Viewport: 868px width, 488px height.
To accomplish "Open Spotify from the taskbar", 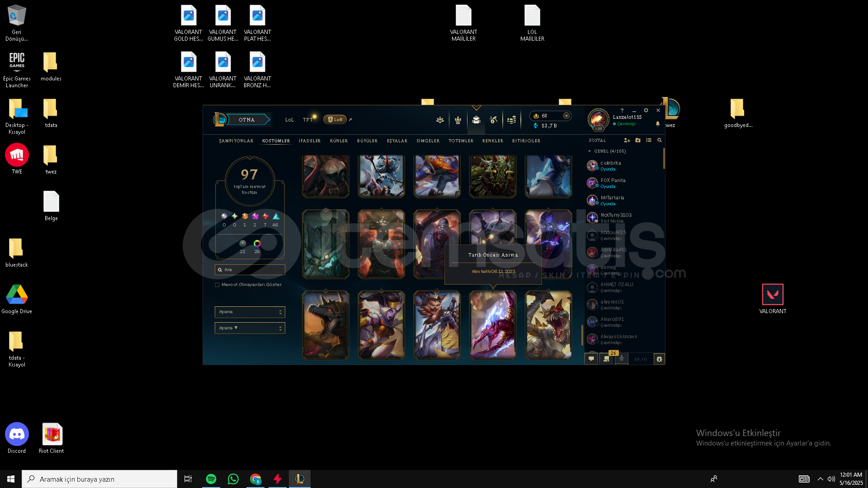I will click(x=211, y=479).
